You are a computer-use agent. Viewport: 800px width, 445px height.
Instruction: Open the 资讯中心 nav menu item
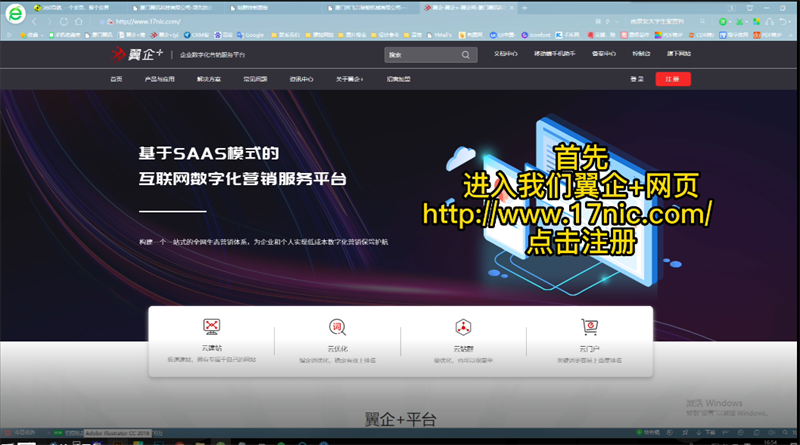pyautogui.click(x=302, y=79)
